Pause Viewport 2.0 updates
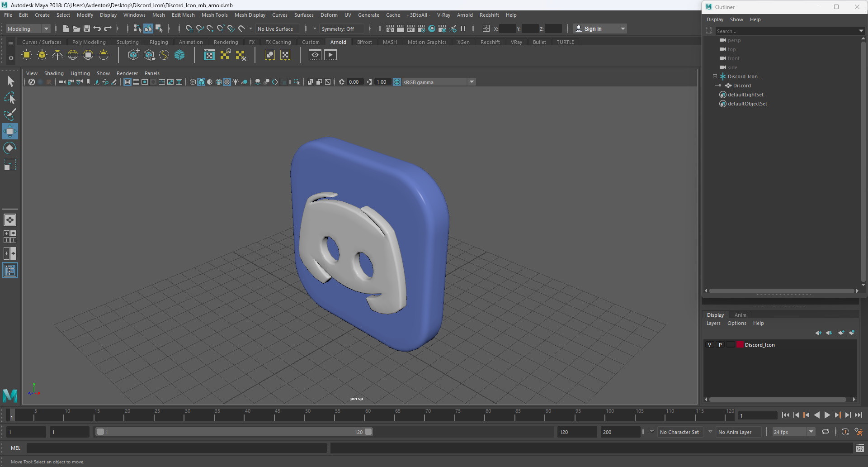868x467 pixels. click(463, 29)
